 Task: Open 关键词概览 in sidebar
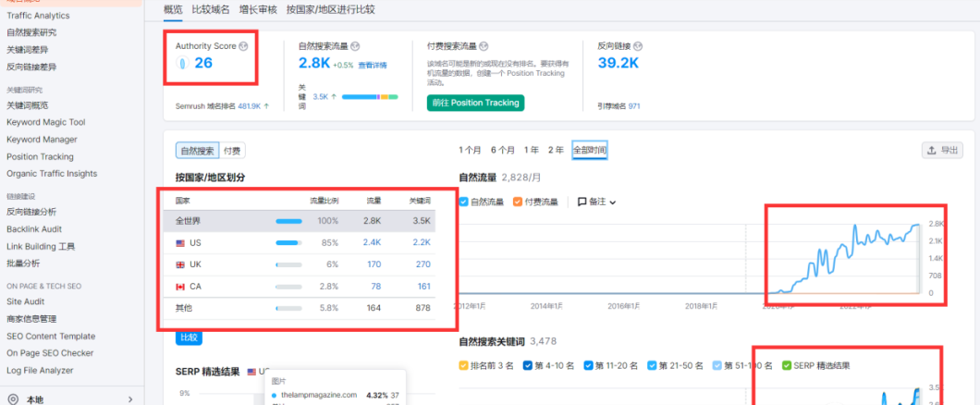28,105
